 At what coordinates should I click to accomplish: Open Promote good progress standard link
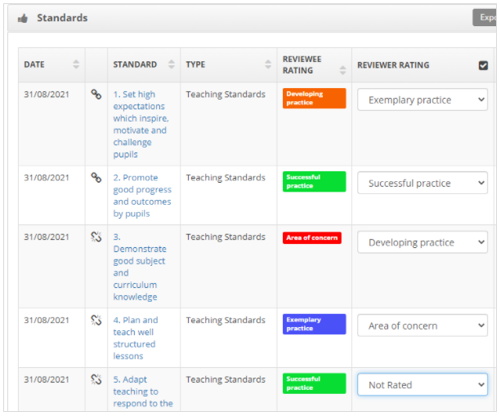click(x=142, y=196)
